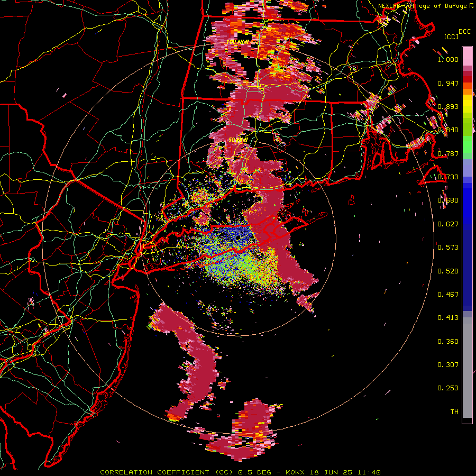Select the 0.520 color scale value
This screenshot has width=476, height=476.
[448, 271]
